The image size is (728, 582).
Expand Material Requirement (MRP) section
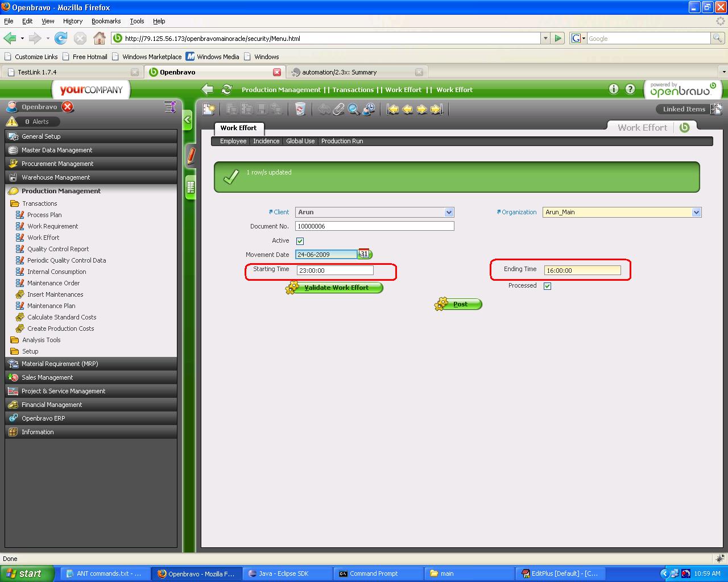(91, 364)
